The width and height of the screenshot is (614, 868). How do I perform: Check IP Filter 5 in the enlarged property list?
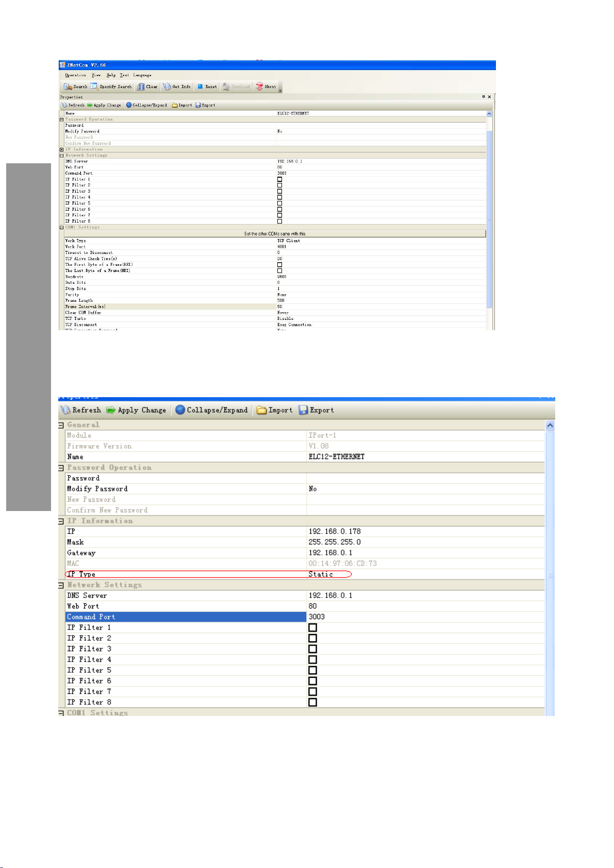tap(312, 670)
